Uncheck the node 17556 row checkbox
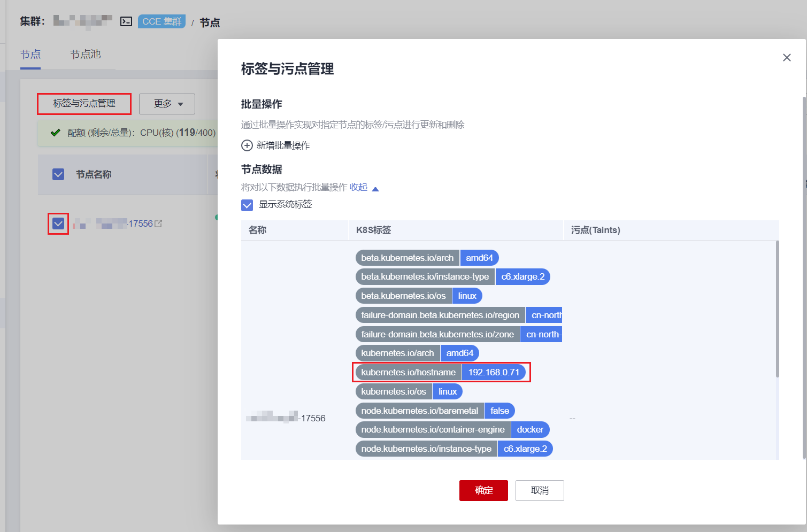Image resolution: width=807 pixels, height=532 pixels. tap(58, 223)
